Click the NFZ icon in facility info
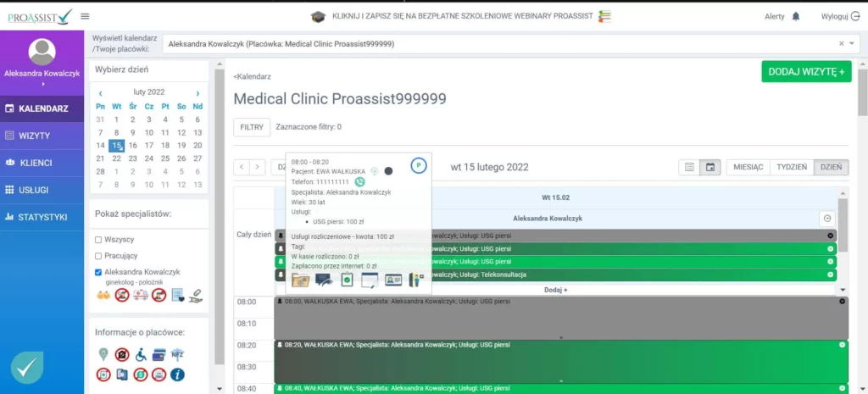The image size is (868, 394). 176,354
